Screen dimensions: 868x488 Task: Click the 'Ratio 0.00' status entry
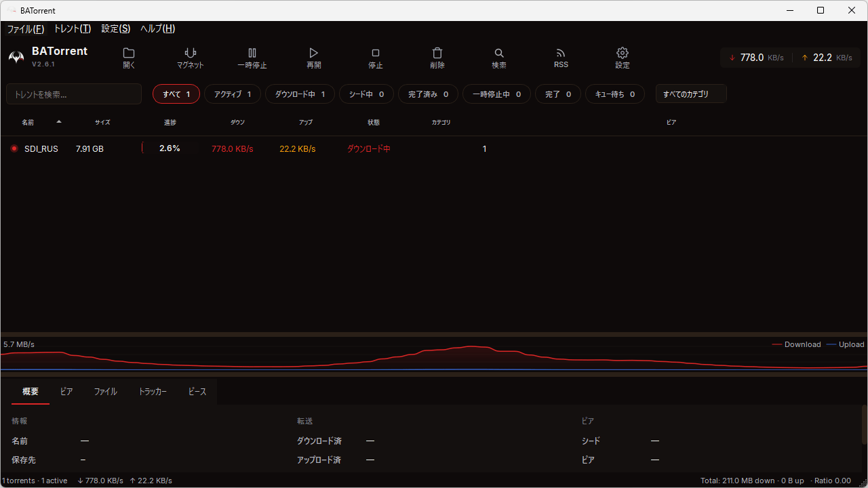(831, 481)
